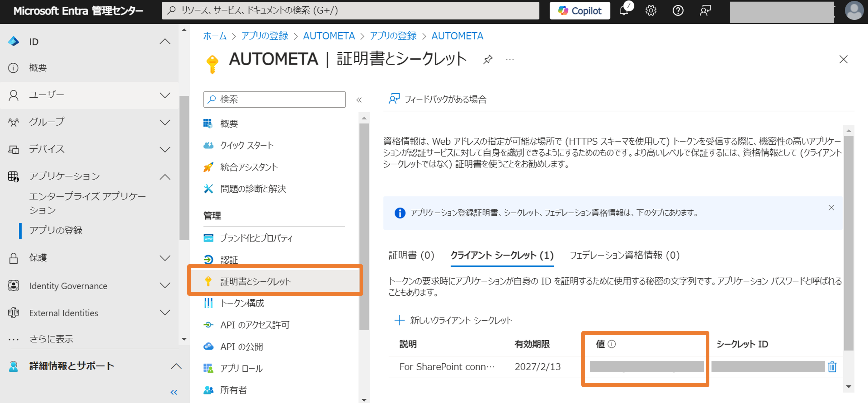This screenshot has width=868, height=403.
Task: Click the app menu scrollbar thumb
Action: pyautogui.click(x=364, y=226)
